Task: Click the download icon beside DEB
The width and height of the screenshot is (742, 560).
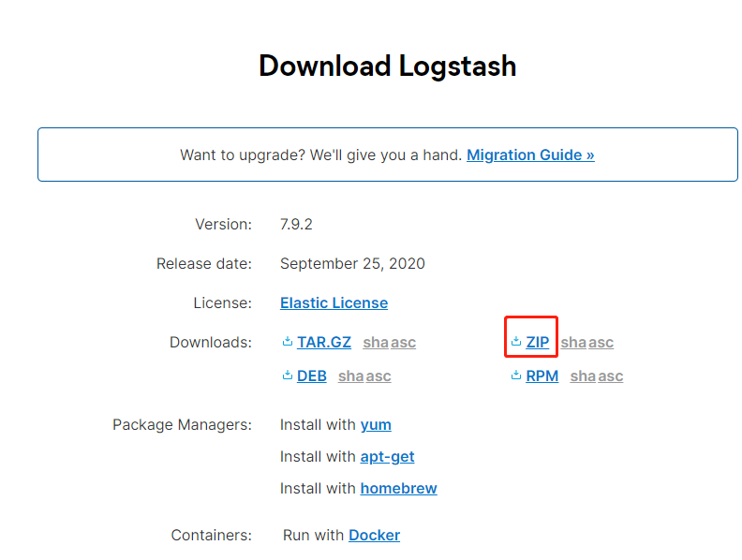Action: pos(288,376)
